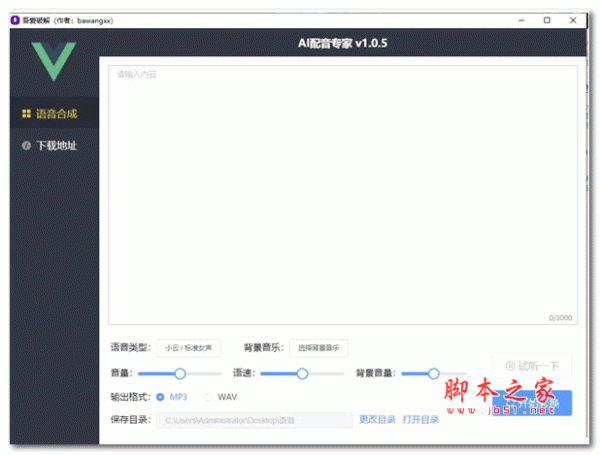Select MP3 output format

(x=160, y=397)
